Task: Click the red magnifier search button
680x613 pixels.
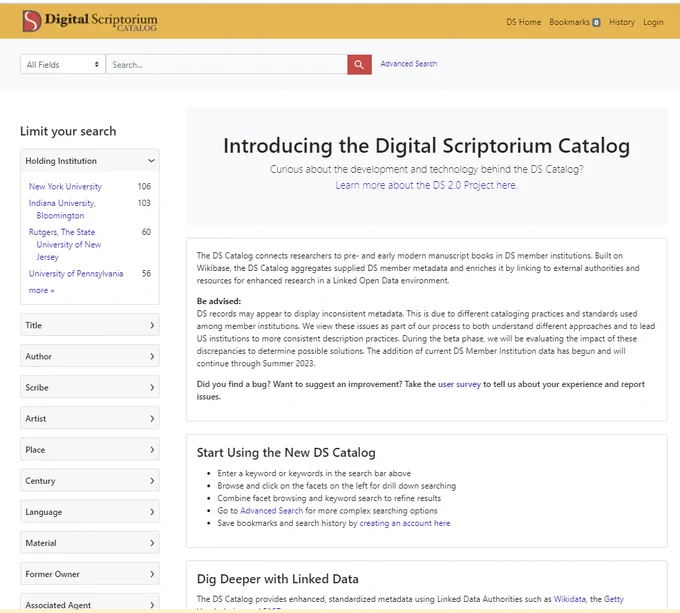Action: [x=359, y=65]
